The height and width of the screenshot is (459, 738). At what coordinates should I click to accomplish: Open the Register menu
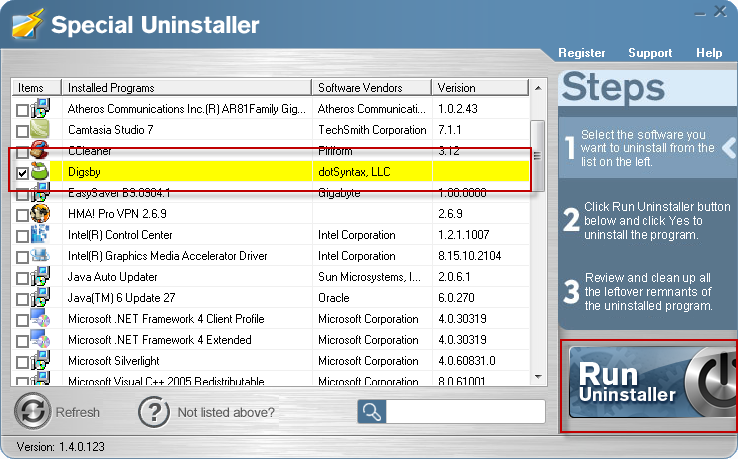(582, 53)
